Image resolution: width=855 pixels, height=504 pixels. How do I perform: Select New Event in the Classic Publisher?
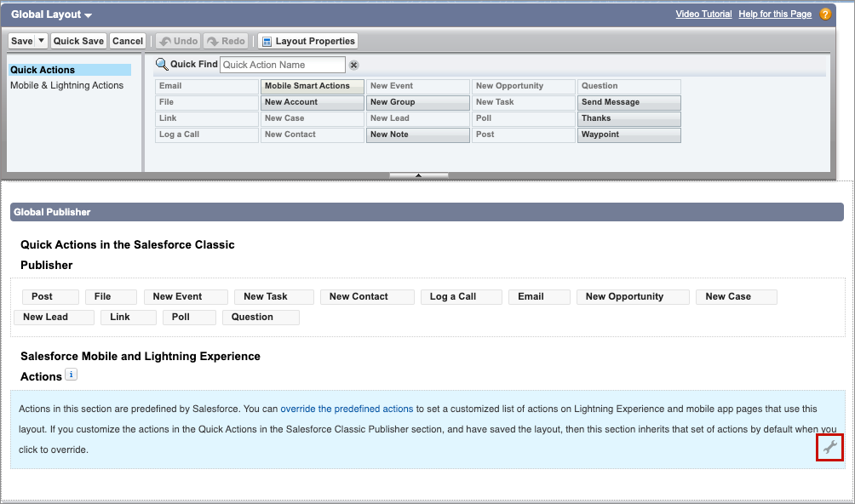tap(186, 297)
